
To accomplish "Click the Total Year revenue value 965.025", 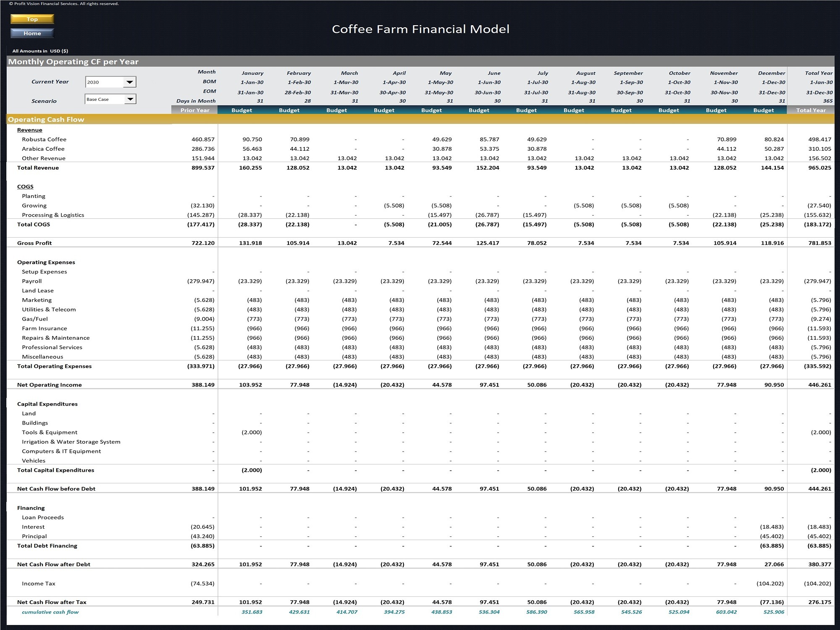I will point(819,168).
